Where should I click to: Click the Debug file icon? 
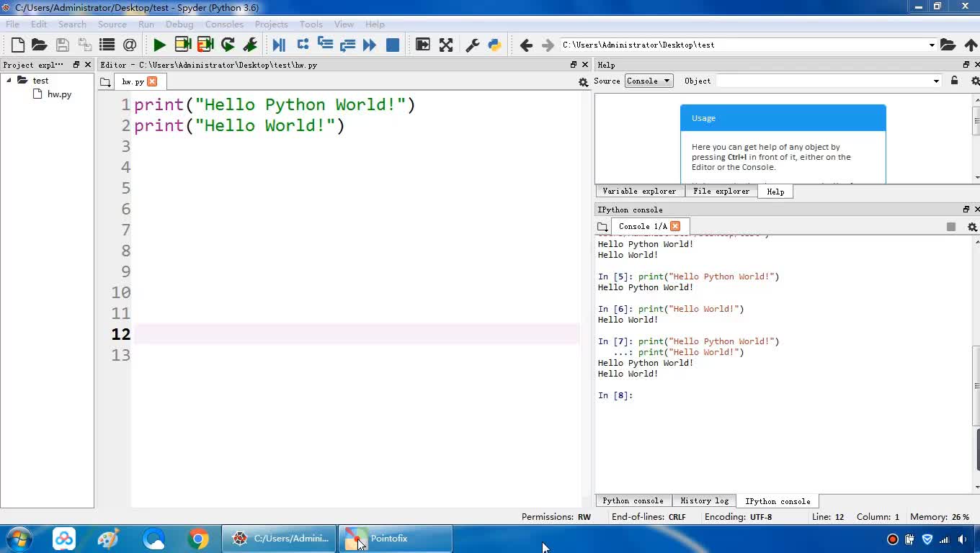click(x=279, y=45)
